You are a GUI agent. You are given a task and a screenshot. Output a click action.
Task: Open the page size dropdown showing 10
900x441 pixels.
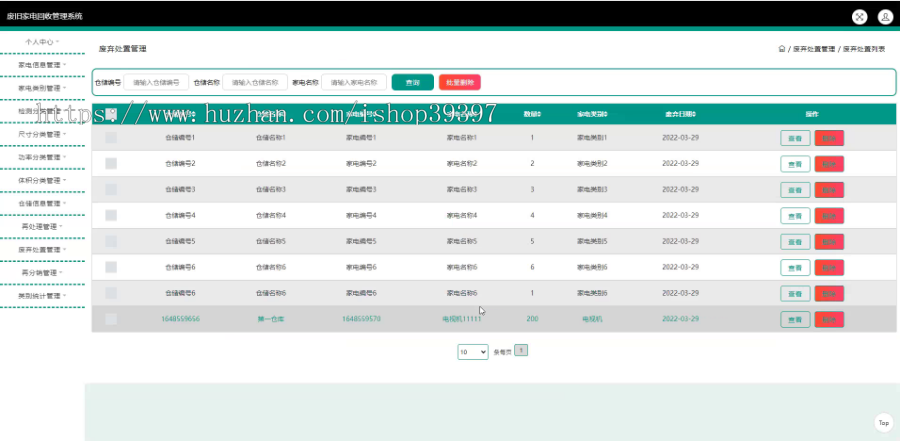(473, 352)
